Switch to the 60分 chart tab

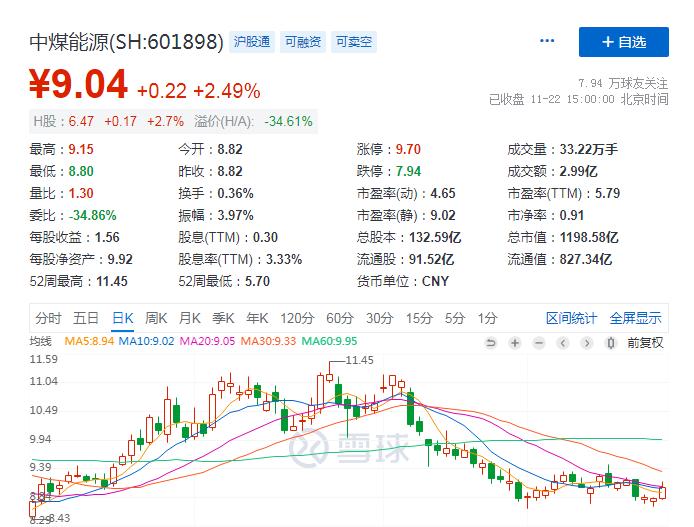click(340, 318)
